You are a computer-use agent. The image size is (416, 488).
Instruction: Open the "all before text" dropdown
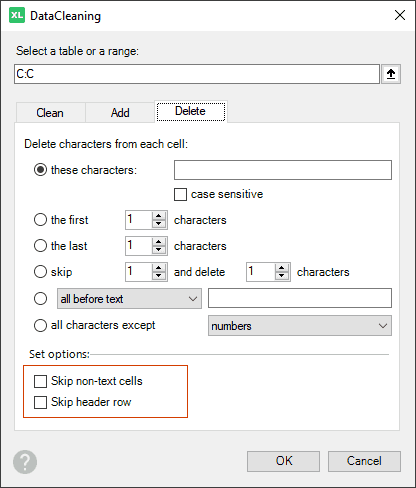129,299
